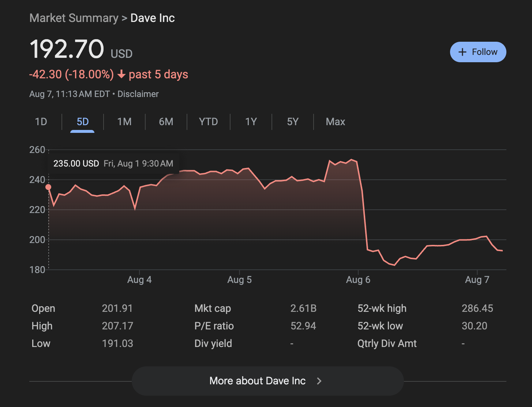This screenshot has width=532, height=407.
Task: Switch to the 6M chart range
Action: point(166,122)
